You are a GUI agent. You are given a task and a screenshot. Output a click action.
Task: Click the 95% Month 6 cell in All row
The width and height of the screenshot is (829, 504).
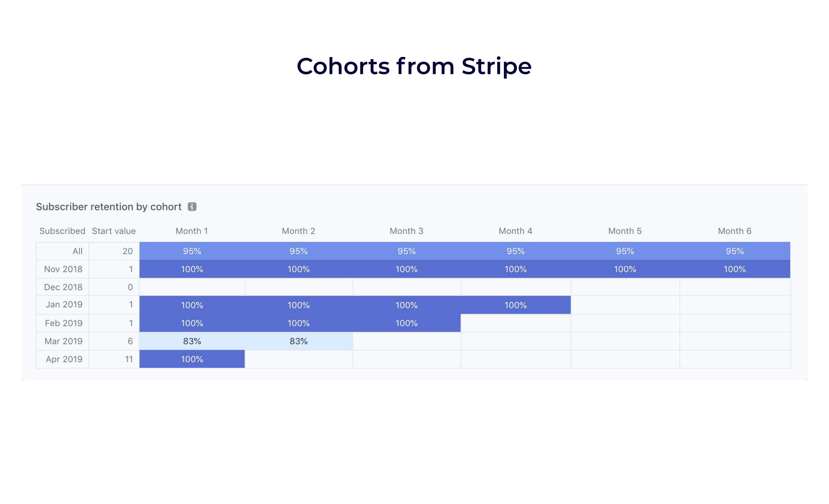click(x=734, y=251)
